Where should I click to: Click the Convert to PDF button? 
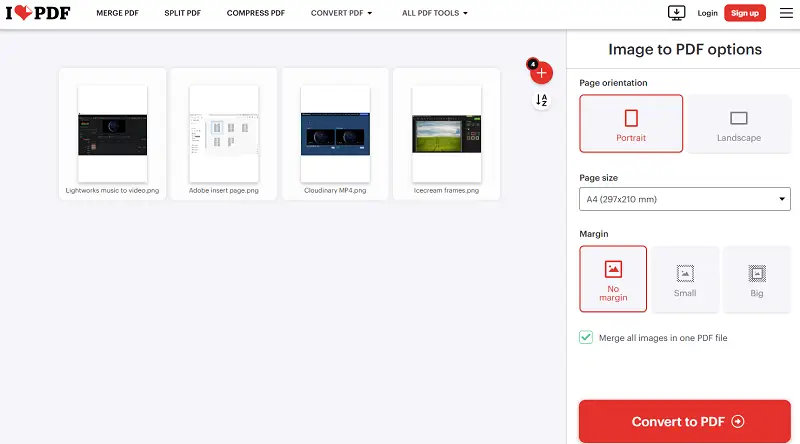point(685,422)
